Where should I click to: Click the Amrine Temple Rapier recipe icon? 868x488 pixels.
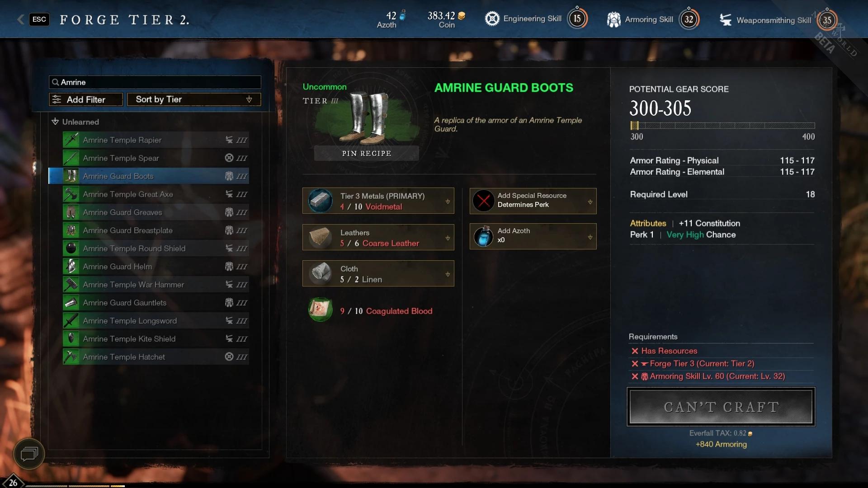click(71, 140)
